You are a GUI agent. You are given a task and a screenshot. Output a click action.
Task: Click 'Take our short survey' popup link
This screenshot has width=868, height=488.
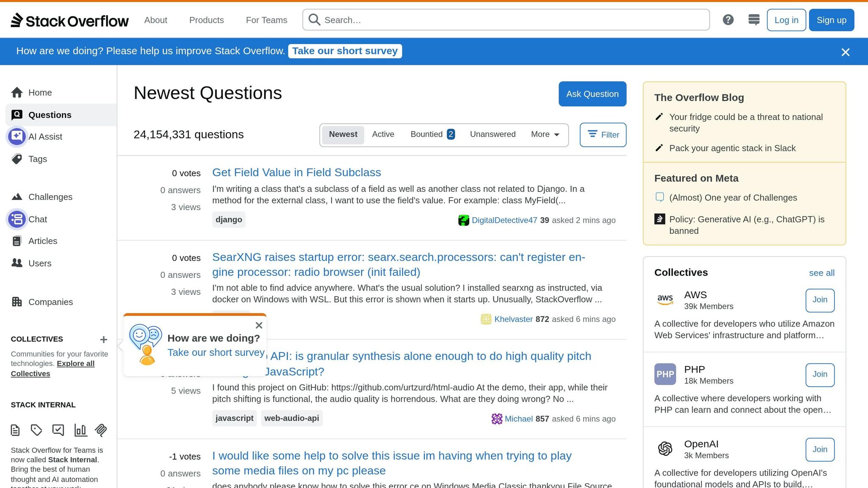(x=216, y=352)
